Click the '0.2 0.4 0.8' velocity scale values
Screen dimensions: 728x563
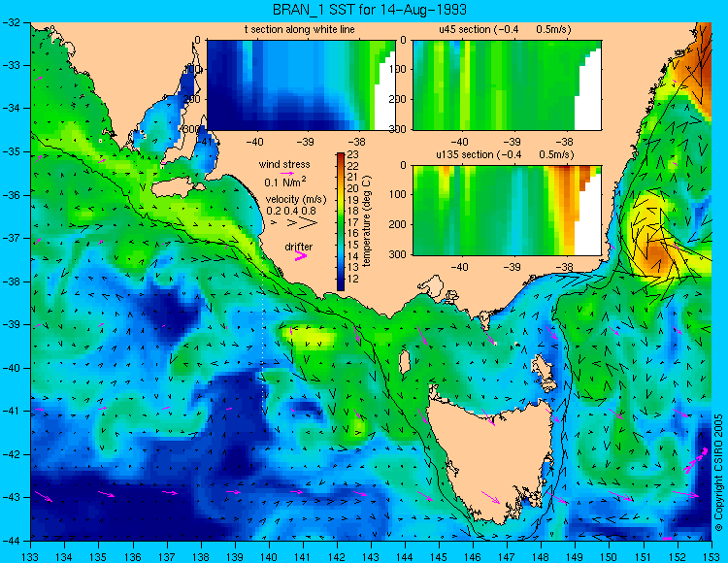pyautogui.click(x=291, y=211)
